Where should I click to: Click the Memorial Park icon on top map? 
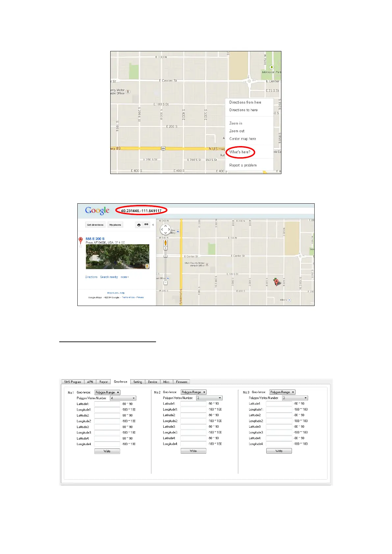click(272, 67)
